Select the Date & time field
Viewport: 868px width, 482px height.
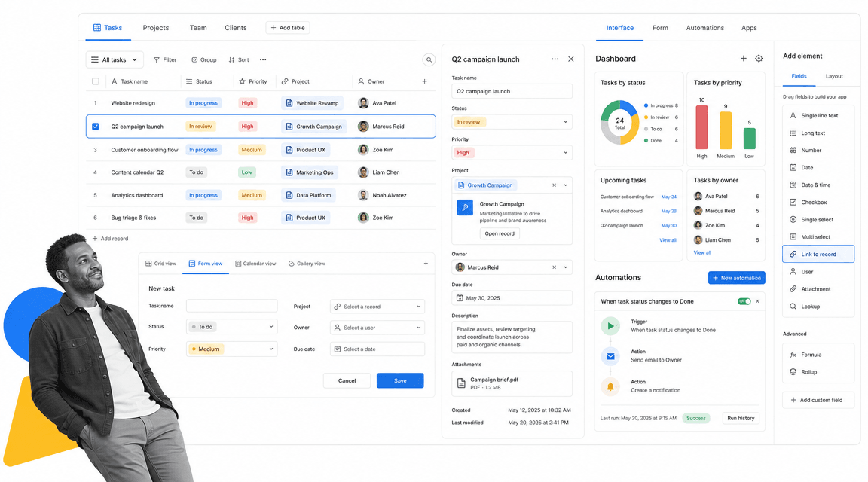[818, 185]
